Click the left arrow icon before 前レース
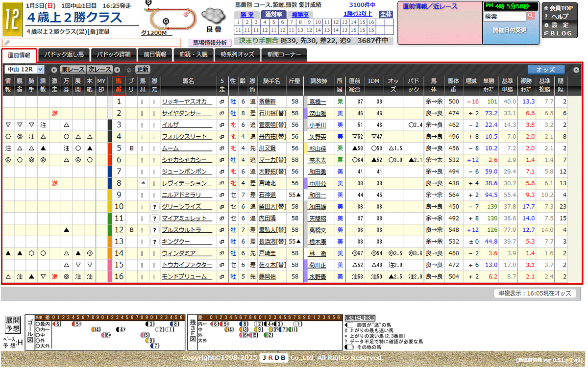Viewport: 588px width, 370px height. (54, 70)
